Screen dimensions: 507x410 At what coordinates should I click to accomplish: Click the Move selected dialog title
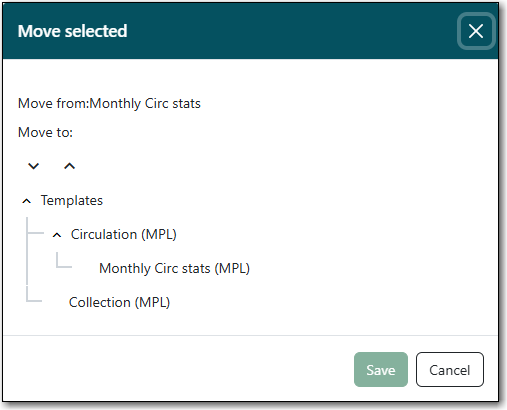(x=72, y=31)
